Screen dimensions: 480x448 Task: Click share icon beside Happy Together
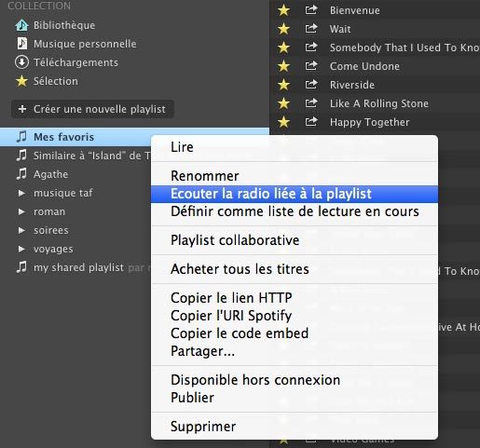tap(311, 121)
